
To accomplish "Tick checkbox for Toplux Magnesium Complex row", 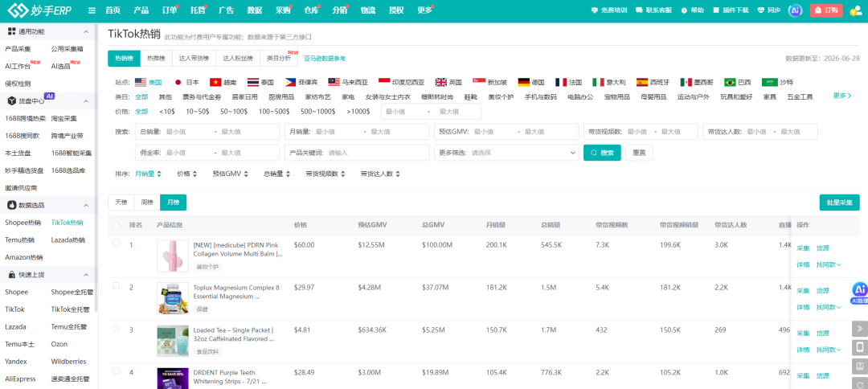I will [116, 286].
